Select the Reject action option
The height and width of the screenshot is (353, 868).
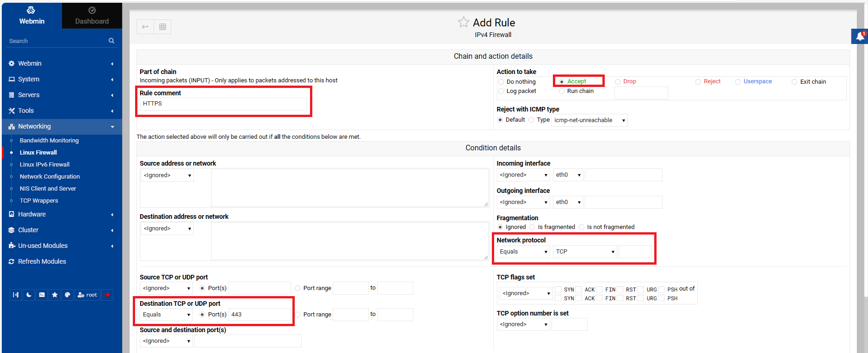[698, 82]
